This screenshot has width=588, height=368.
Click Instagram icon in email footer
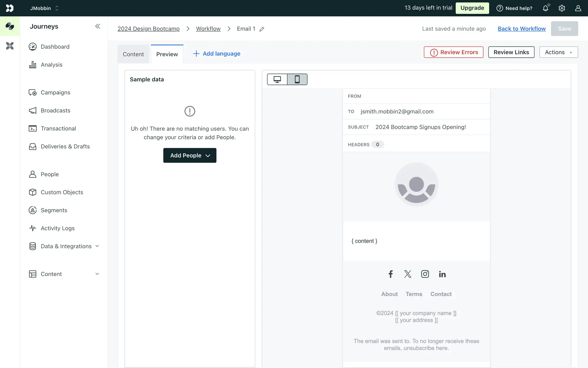[x=425, y=274]
